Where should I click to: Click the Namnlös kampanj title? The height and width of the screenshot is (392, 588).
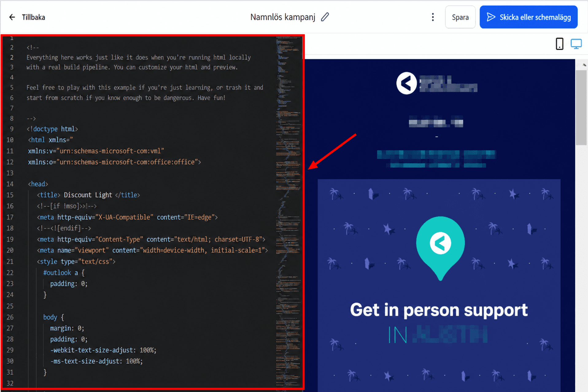click(283, 17)
